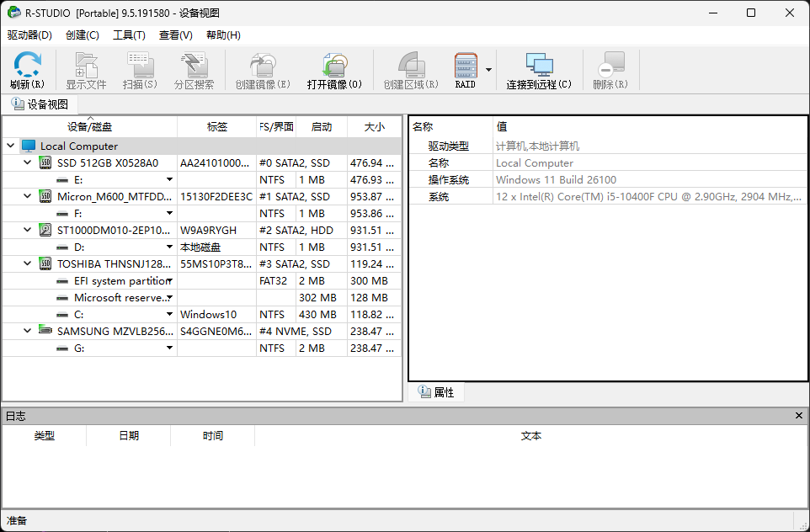Collapse the SAMSUNG MZVLB256 drive node
Viewport: 810px width, 532px height.
pyautogui.click(x=28, y=331)
